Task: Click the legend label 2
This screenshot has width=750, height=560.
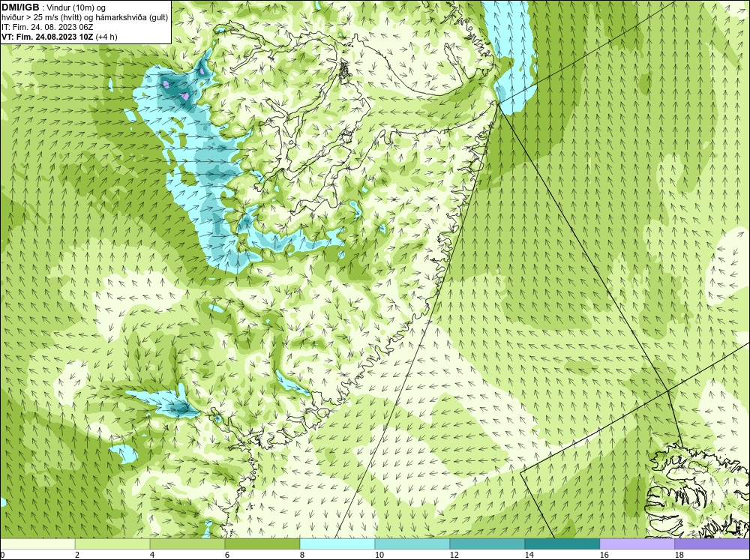Action: pyautogui.click(x=77, y=555)
